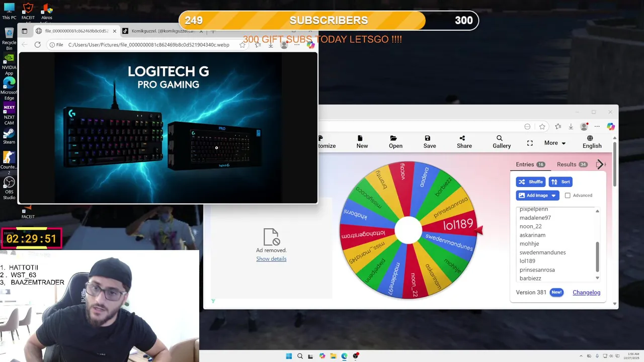This screenshot has width=644, height=362.
Task: Open Copilot in wheel browser window
Action: (610, 127)
